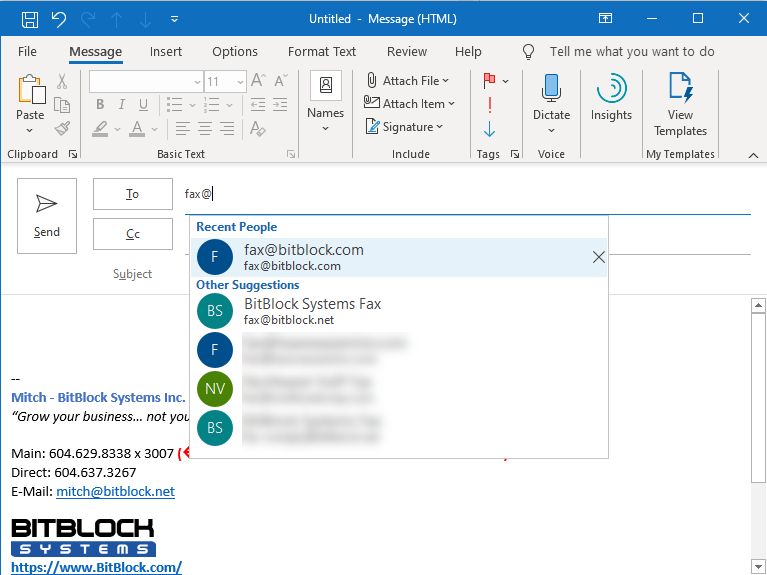Click the Cc button
767x575 pixels.
click(x=133, y=234)
